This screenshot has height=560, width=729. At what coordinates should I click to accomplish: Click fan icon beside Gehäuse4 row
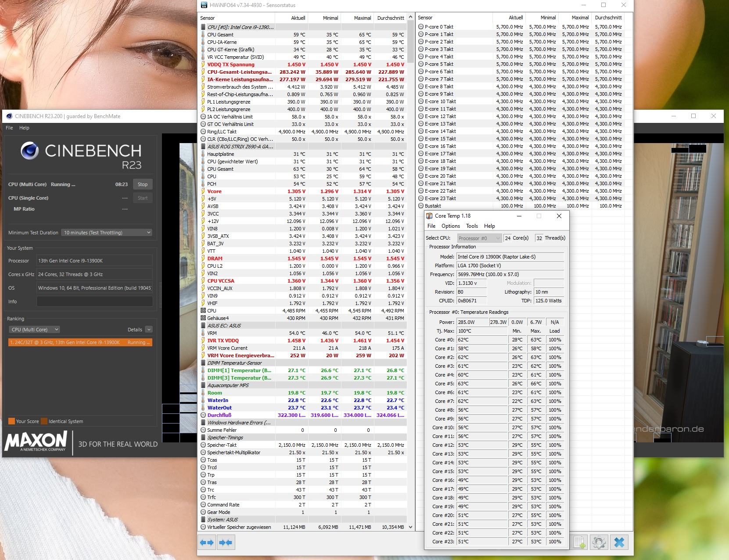coord(203,318)
